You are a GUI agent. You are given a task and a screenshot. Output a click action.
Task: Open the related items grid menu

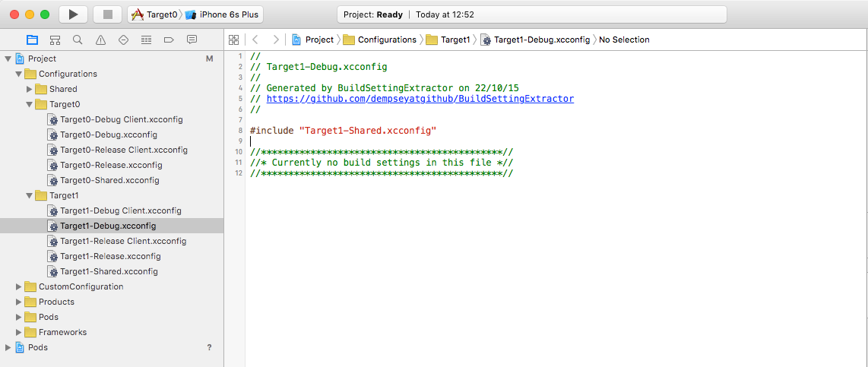click(x=234, y=40)
